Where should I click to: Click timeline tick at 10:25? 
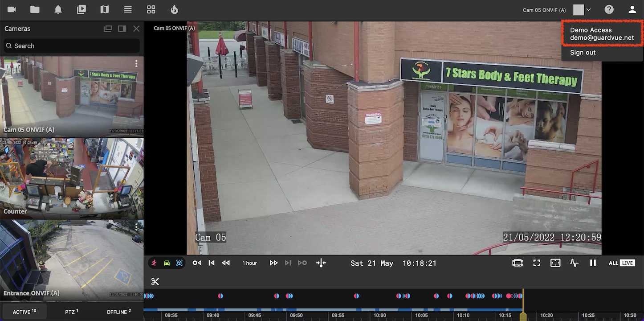(x=588, y=315)
